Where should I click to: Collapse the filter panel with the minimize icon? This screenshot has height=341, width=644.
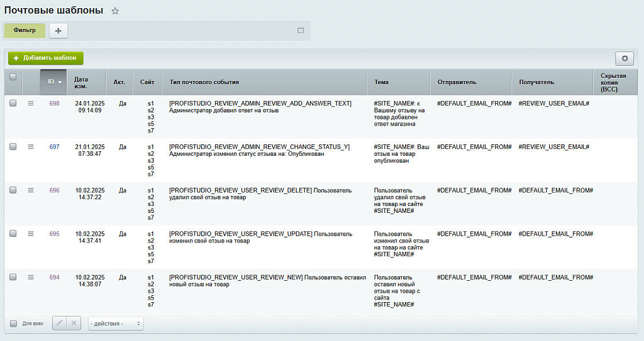pos(300,30)
